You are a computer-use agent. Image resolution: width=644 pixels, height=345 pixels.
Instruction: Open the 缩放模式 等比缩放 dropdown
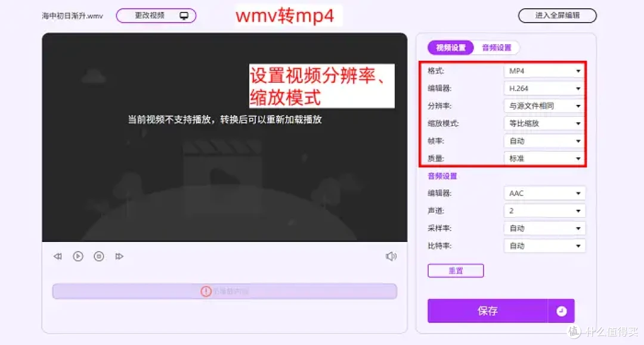(544, 123)
